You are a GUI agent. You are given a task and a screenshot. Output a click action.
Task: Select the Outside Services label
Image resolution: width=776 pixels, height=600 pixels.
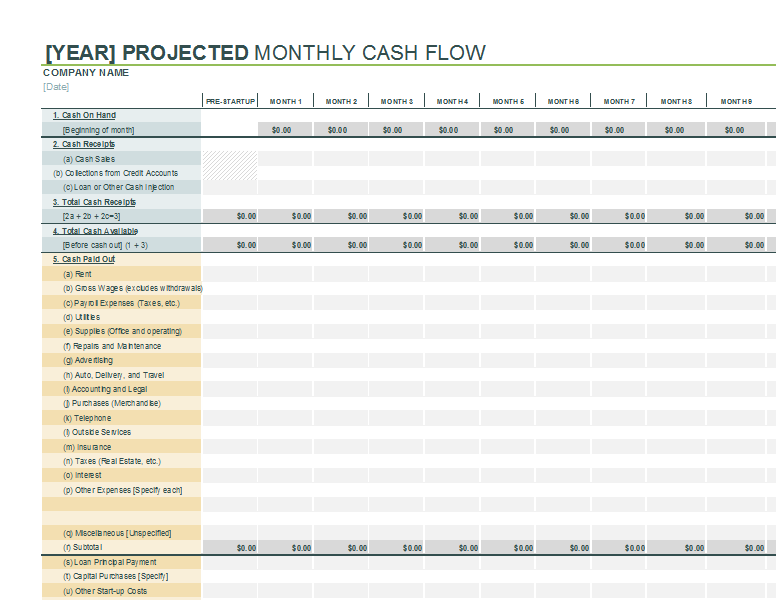coord(97,432)
